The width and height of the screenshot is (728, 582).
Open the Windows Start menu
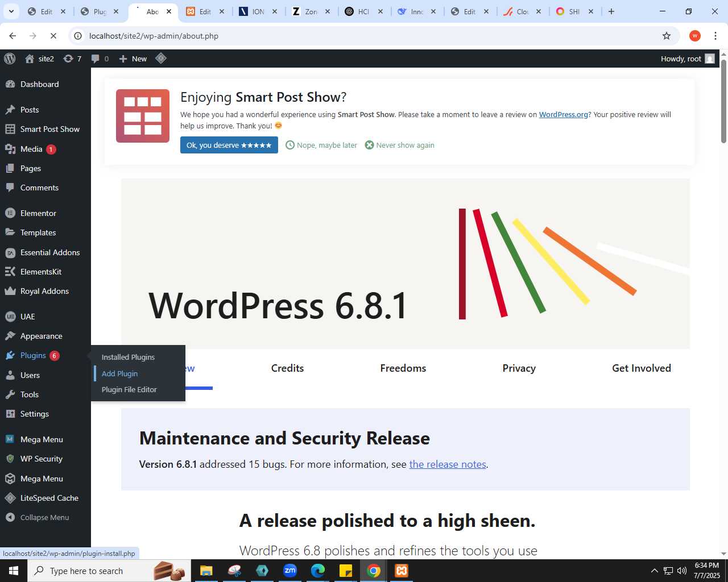[14, 571]
